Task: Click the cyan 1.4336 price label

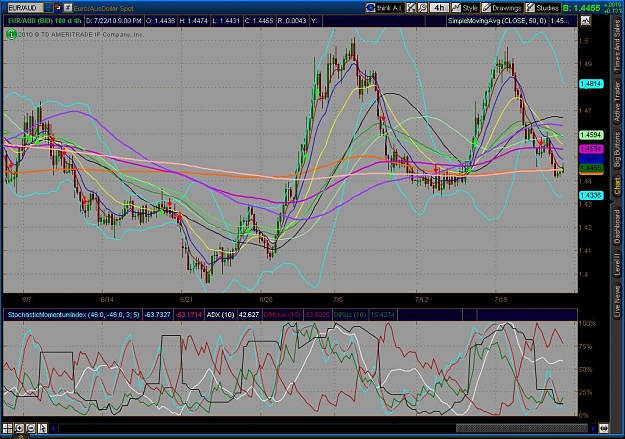Action: click(591, 195)
